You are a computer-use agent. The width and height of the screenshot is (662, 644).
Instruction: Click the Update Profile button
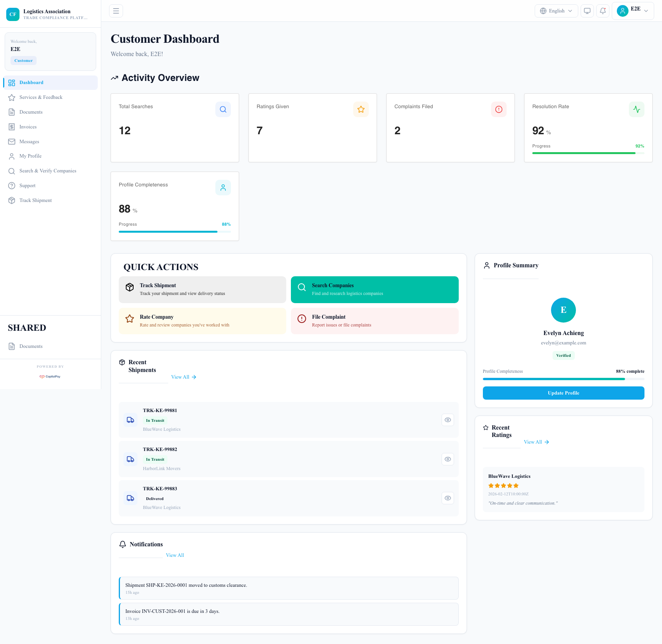pos(563,393)
